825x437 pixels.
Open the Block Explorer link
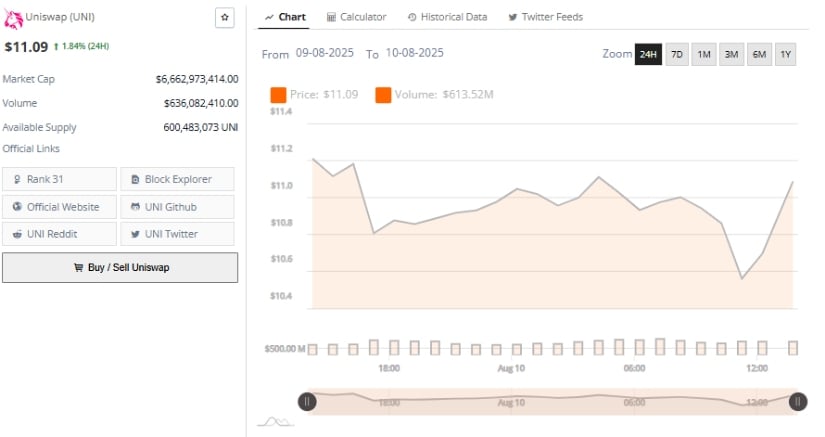click(177, 179)
